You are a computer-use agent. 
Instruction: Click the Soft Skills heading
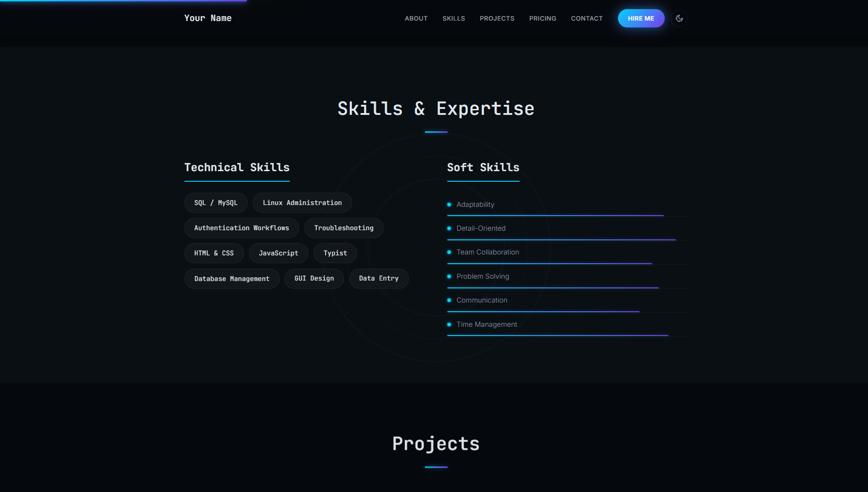(x=483, y=168)
